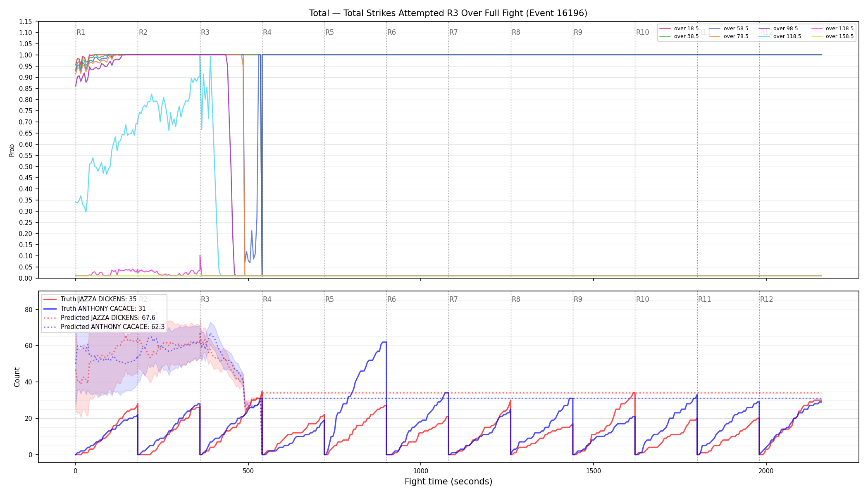The width and height of the screenshot is (868, 496).
Task: Click the 'over 78.5' legend entry
Action: (729, 36)
